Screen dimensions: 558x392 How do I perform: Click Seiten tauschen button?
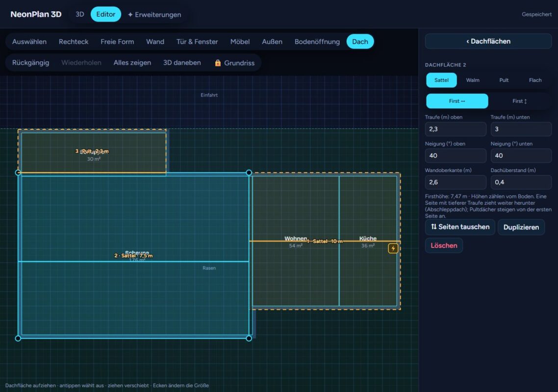(460, 227)
